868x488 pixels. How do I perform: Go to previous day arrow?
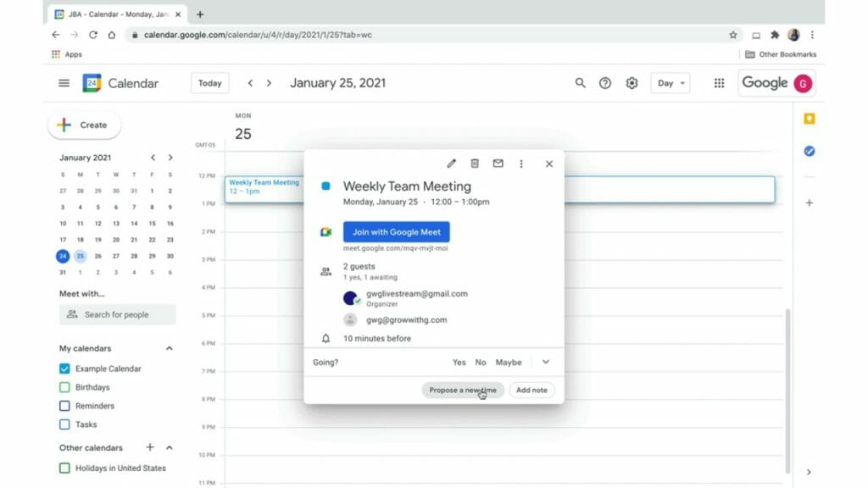[250, 83]
